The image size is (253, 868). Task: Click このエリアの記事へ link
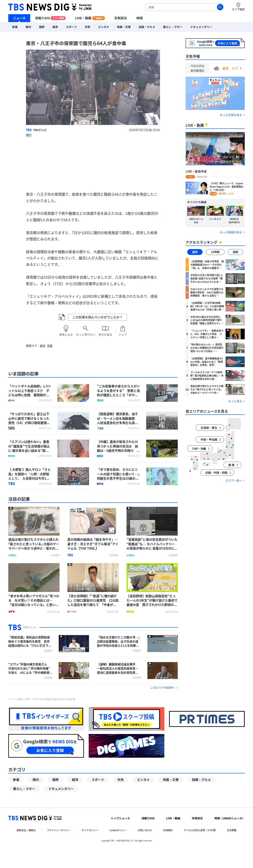click(164, 687)
